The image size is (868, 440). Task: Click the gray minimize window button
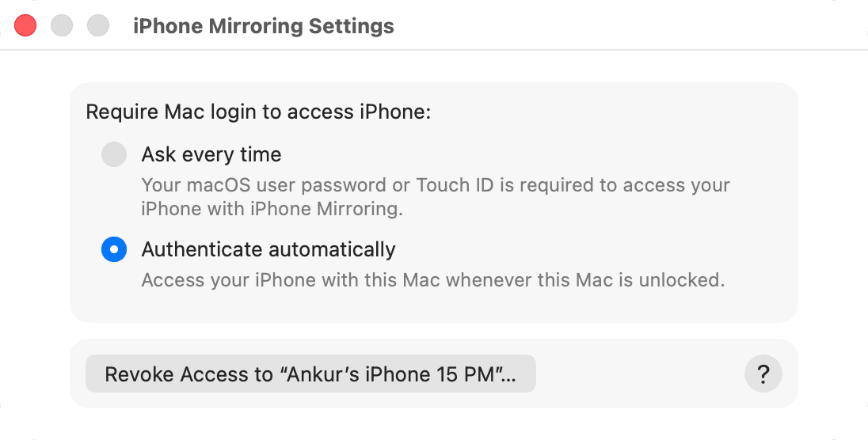63,25
